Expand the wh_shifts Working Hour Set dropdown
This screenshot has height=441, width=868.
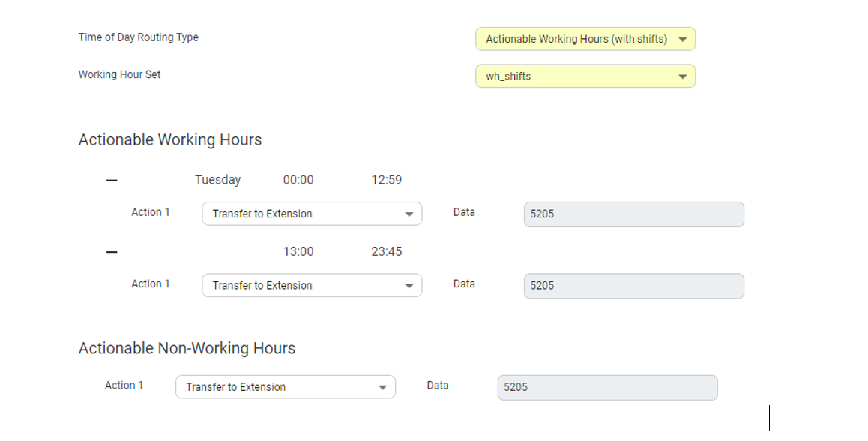[585, 76]
